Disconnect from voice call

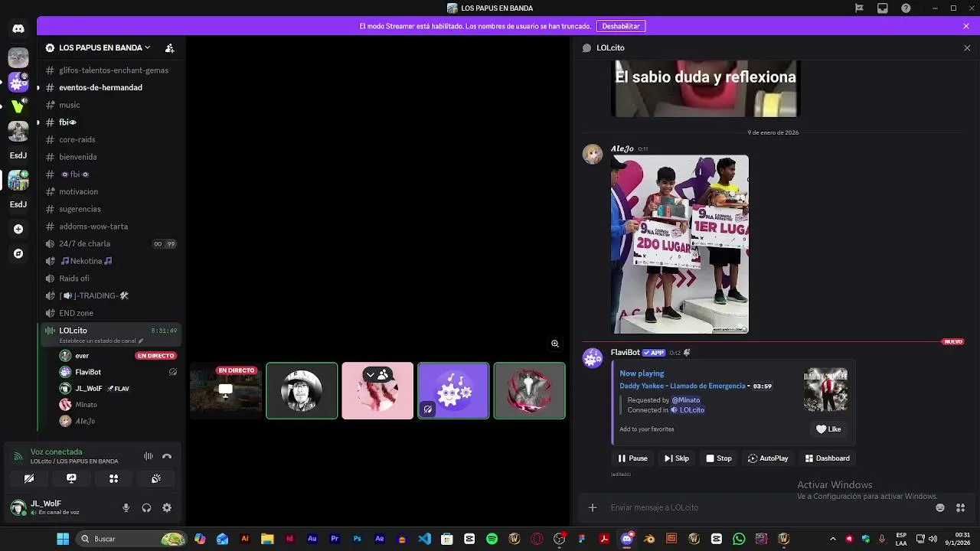coord(167,456)
